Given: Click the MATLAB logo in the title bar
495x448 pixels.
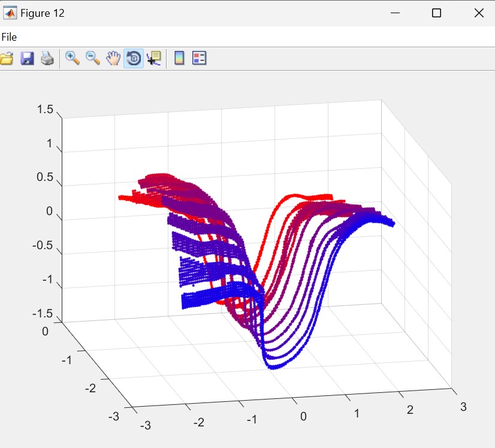Looking at the screenshot, I should click(10, 13).
